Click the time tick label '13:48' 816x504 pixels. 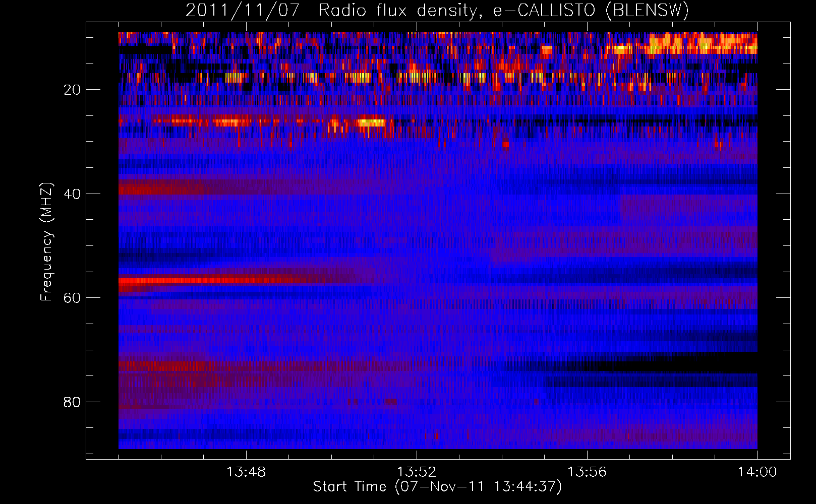(246, 472)
